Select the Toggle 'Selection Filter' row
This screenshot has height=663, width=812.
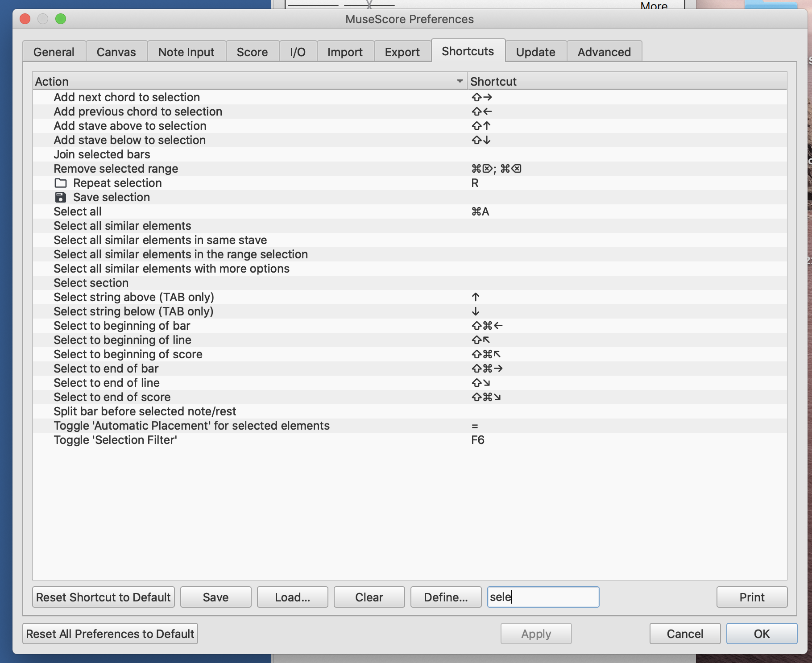point(410,440)
